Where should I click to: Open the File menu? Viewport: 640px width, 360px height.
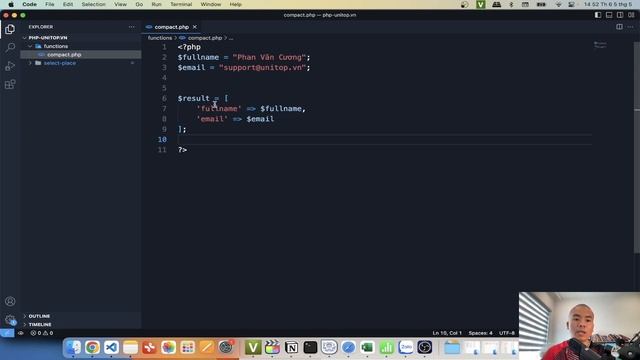pos(50,4)
